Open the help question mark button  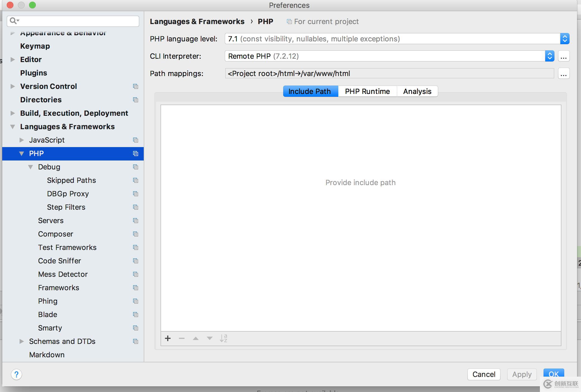[16, 374]
